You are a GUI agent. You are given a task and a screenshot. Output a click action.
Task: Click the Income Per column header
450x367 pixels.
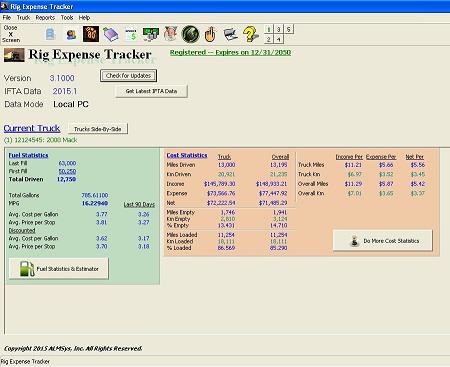(349, 157)
